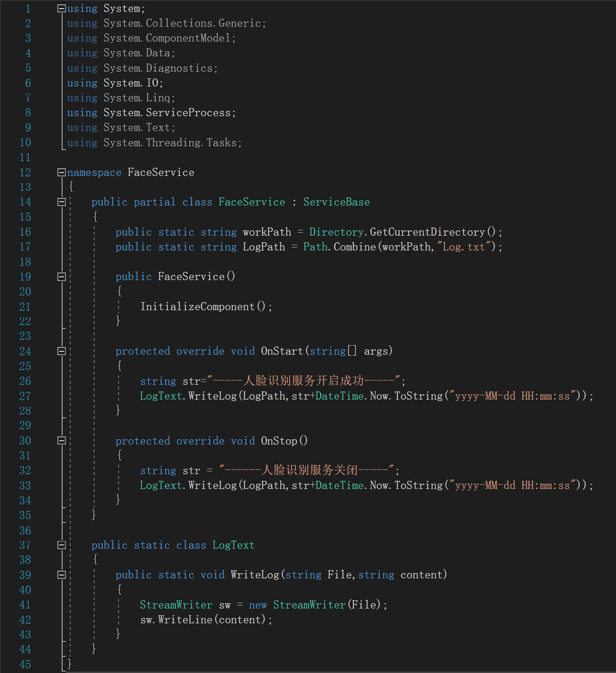Click DateTime on line 33
The width and height of the screenshot is (616, 673).
tap(339, 485)
